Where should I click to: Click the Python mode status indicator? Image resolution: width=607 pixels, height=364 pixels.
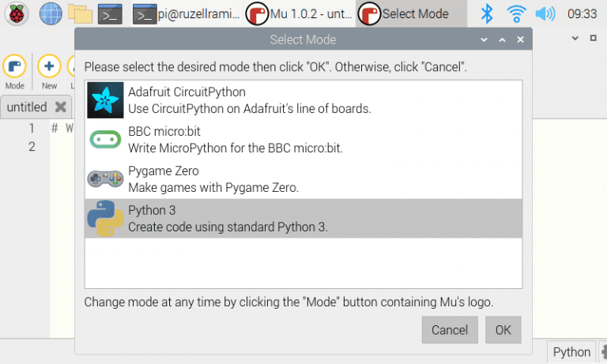(x=571, y=352)
